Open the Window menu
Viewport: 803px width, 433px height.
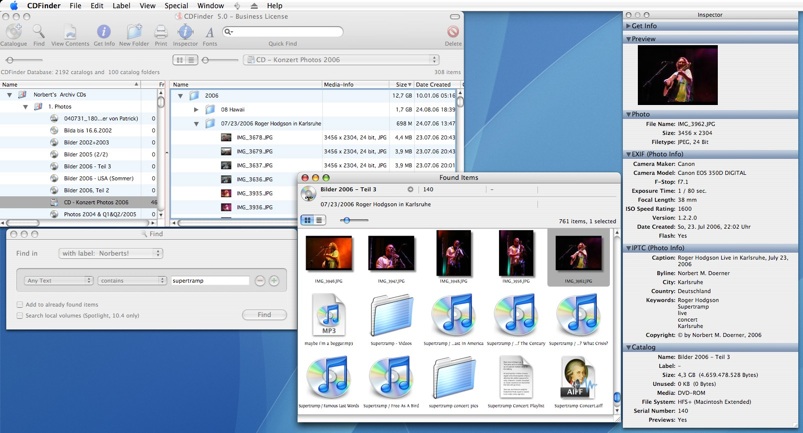point(210,6)
